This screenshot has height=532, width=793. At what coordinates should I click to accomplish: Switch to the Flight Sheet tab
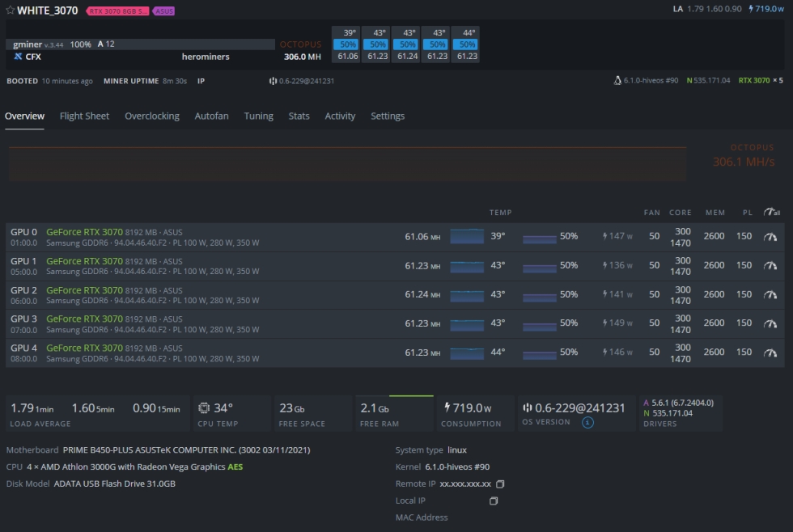tap(84, 116)
